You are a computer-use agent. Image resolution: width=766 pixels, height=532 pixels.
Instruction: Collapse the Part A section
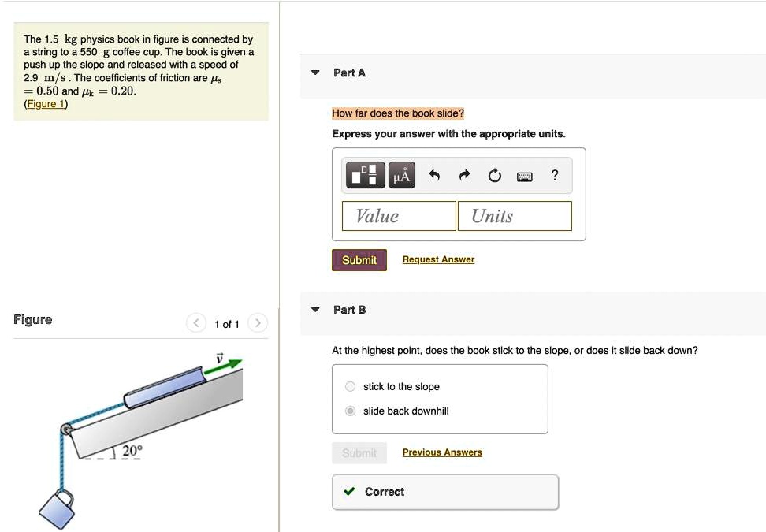tap(315, 73)
